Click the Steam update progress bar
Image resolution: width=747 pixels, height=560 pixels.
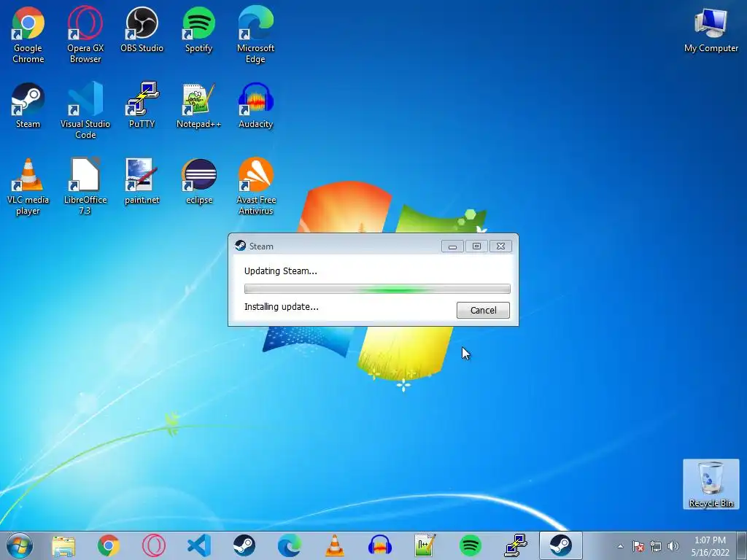pos(377,289)
